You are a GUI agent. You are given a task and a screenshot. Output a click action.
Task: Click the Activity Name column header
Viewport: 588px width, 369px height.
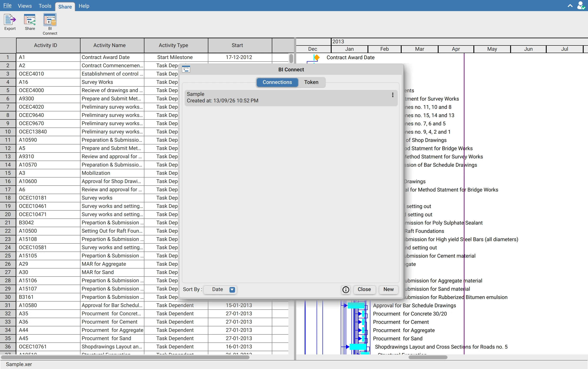point(112,45)
